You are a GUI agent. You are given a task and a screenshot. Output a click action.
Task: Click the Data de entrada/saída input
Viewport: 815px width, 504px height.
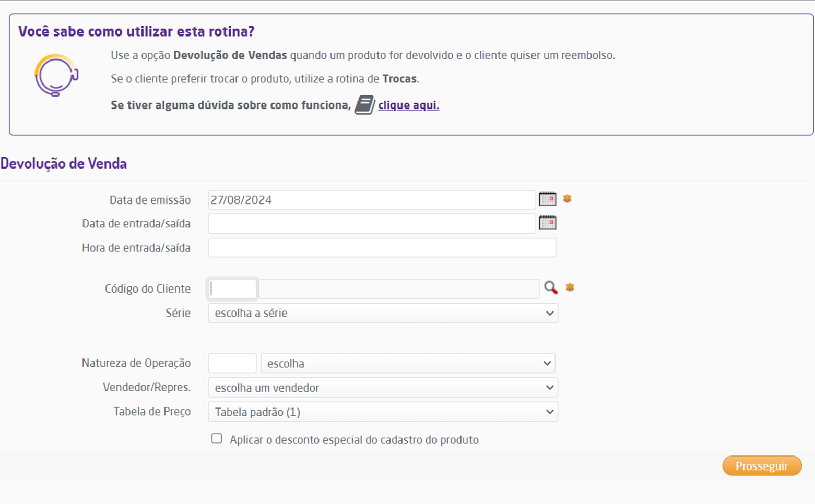click(x=371, y=224)
